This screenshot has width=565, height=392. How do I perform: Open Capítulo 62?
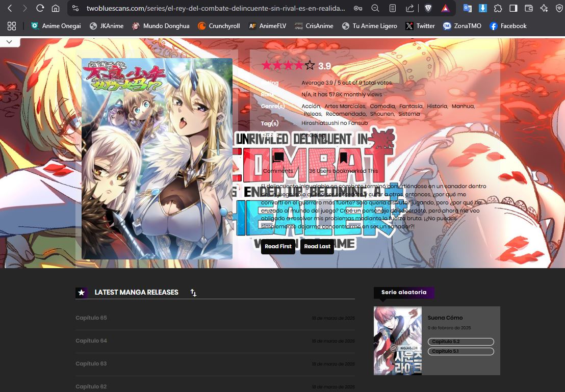tap(91, 386)
